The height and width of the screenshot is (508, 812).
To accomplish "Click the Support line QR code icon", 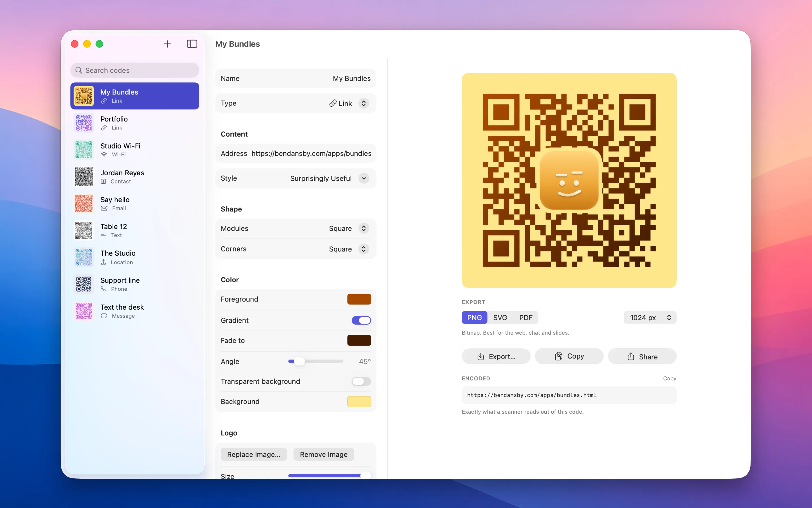I will 84,284.
